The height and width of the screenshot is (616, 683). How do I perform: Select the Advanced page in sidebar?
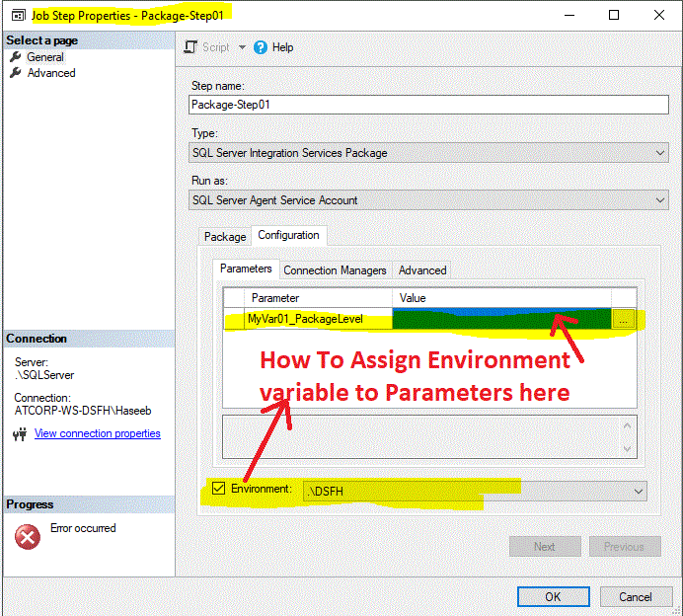(x=51, y=73)
